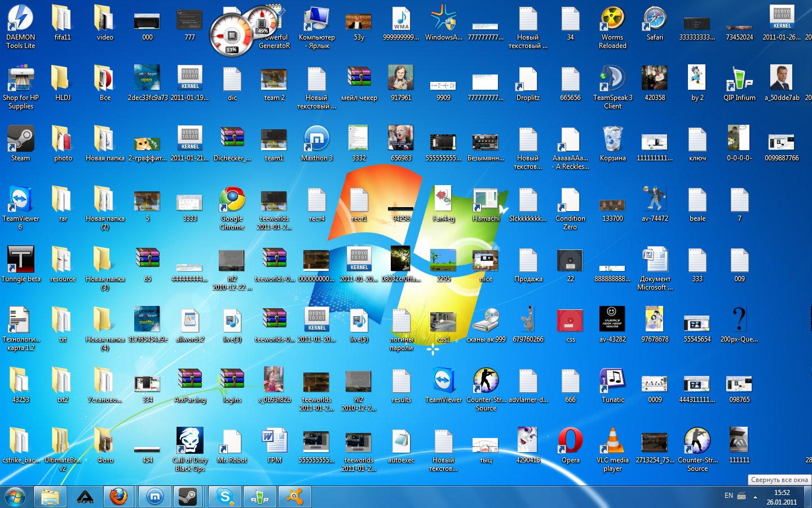Open Shop for HP Supplies shortcut
This screenshot has height=508, width=812.
(x=21, y=87)
